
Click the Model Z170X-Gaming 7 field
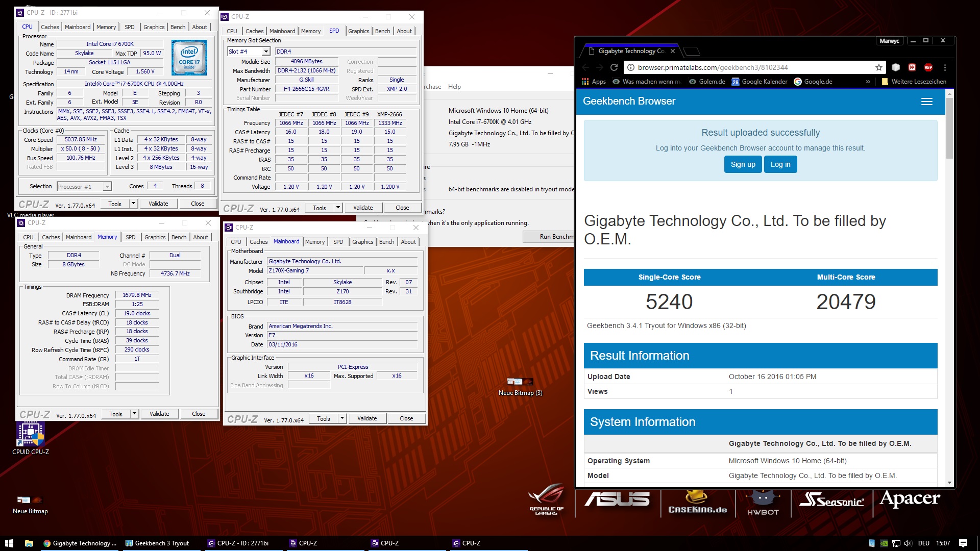(x=314, y=270)
